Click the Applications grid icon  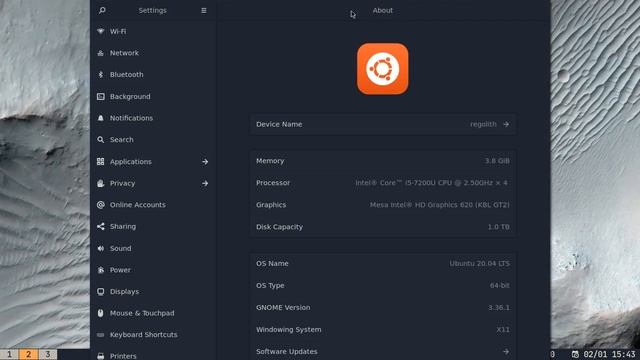tap(100, 162)
